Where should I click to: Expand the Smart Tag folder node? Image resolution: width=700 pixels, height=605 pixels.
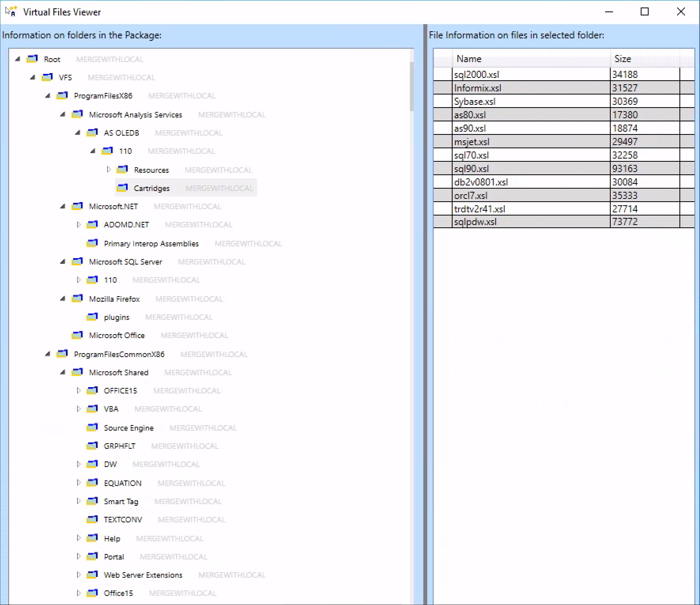pos(79,501)
